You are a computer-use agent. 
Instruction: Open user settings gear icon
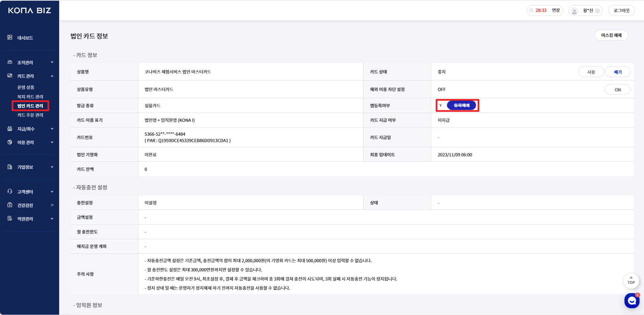pos(597,11)
